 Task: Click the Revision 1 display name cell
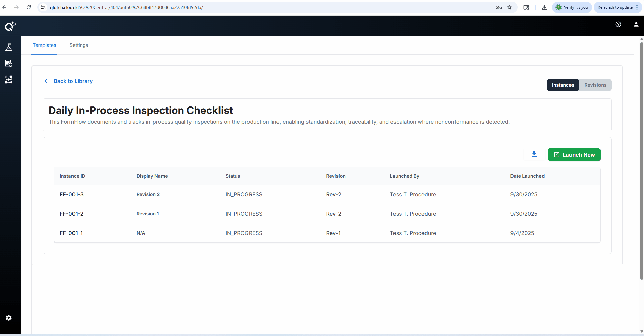click(x=148, y=214)
